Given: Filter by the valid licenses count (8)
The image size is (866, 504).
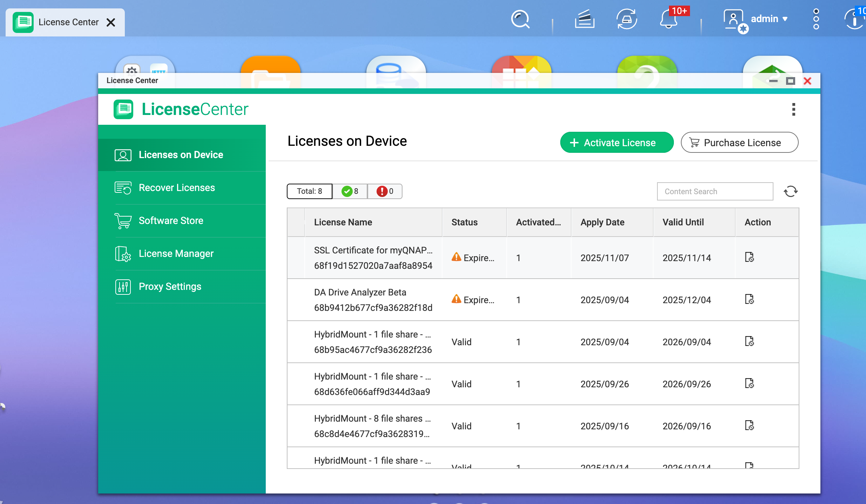Looking at the screenshot, I should coord(350,191).
